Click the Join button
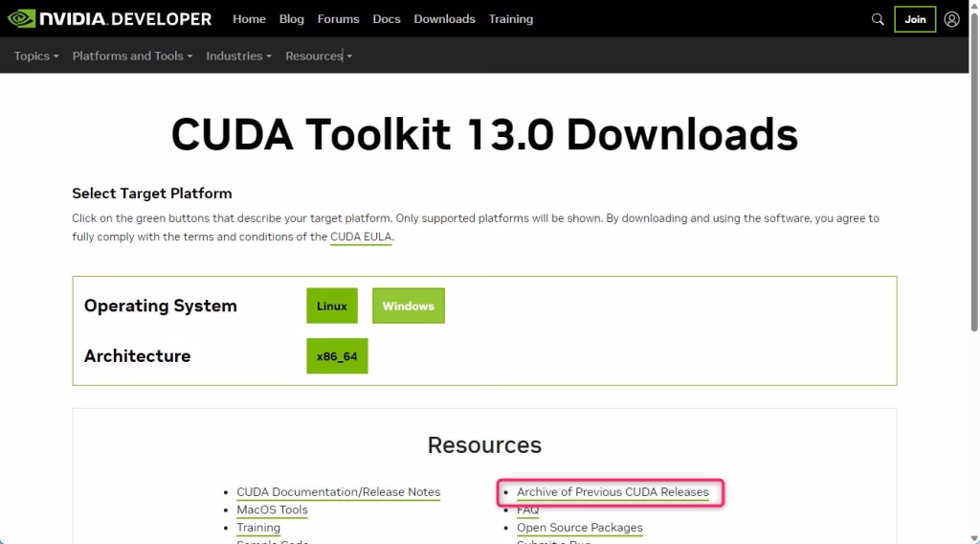Image resolution: width=980 pixels, height=544 pixels. click(914, 19)
